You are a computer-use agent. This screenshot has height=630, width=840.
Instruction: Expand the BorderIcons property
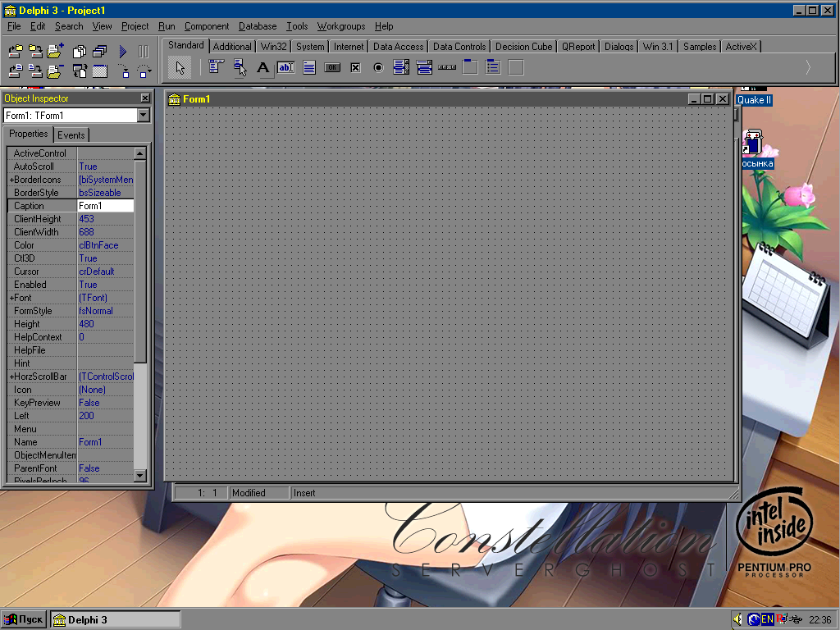pos(11,180)
